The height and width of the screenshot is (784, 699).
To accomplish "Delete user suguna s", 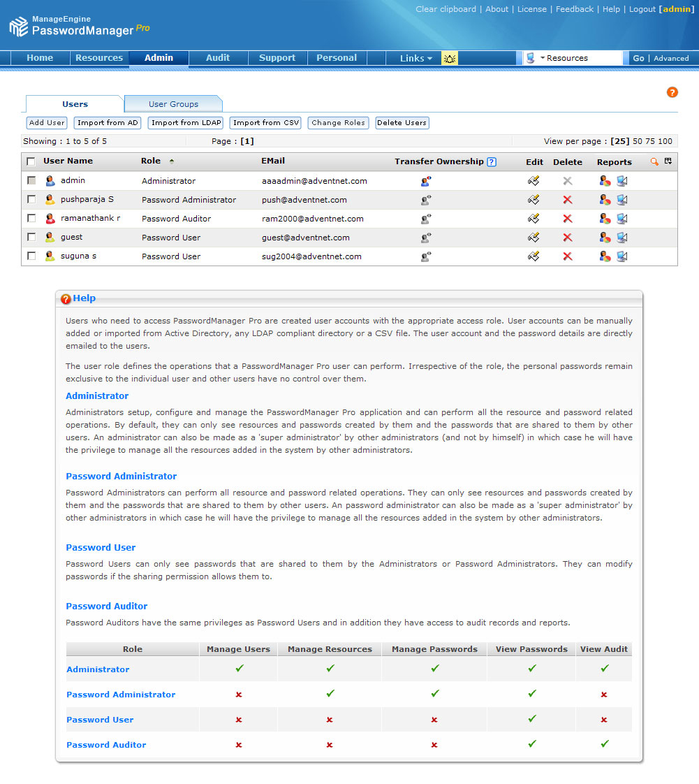I will pyautogui.click(x=568, y=256).
